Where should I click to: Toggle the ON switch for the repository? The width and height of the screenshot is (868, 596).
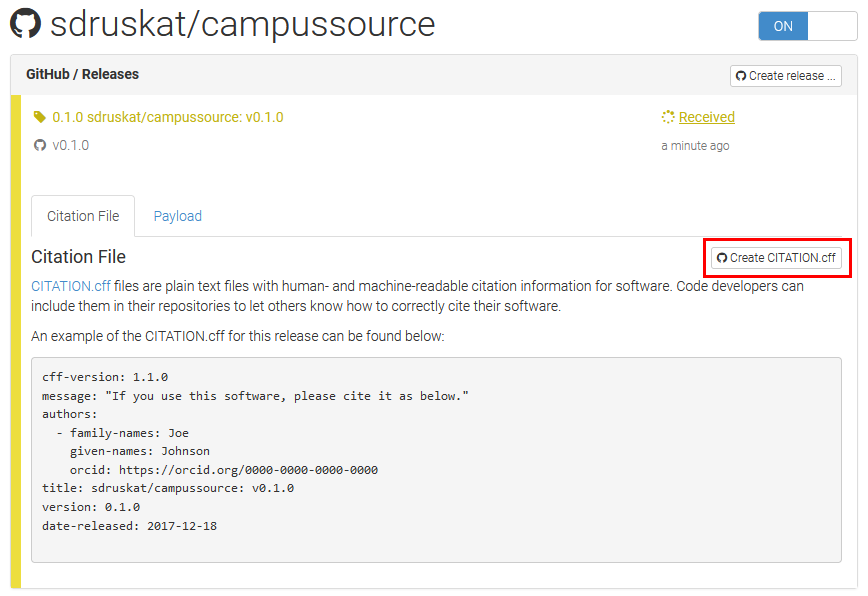tap(807, 26)
